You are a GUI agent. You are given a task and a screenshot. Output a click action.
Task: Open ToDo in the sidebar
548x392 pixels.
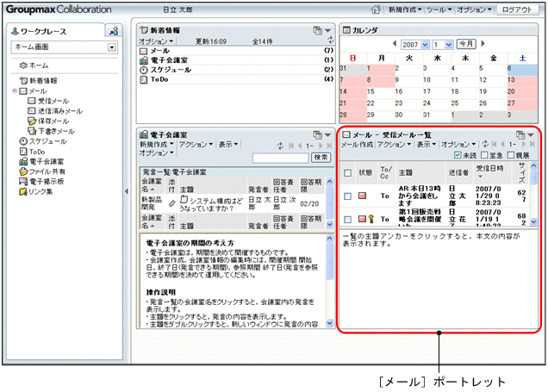32,152
